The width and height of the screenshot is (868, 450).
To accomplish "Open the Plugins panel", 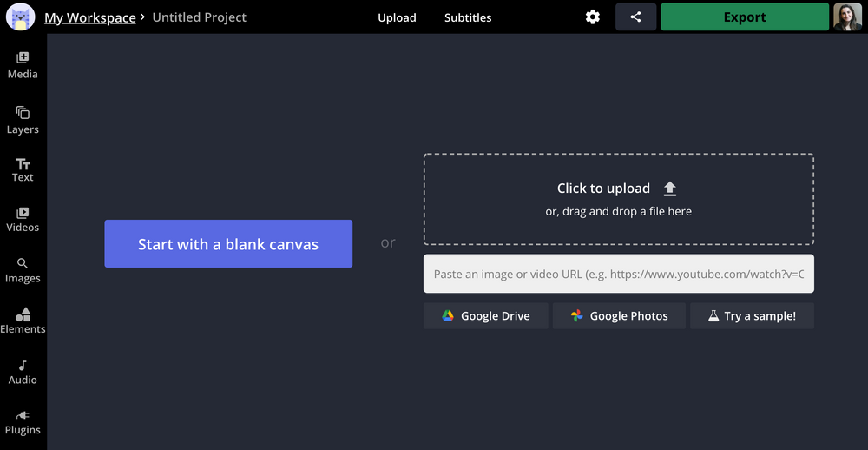I will 23,421.
